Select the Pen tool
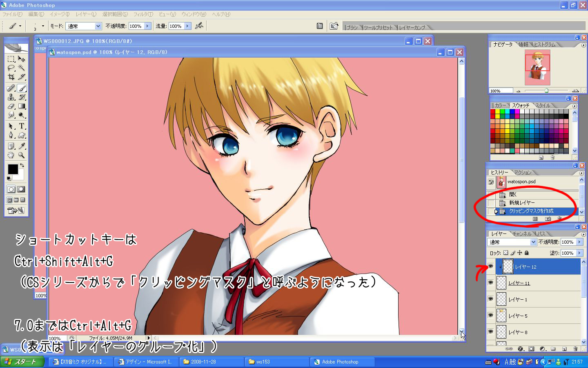Image resolution: width=588 pixels, height=368 pixels. click(x=11, y=135)
